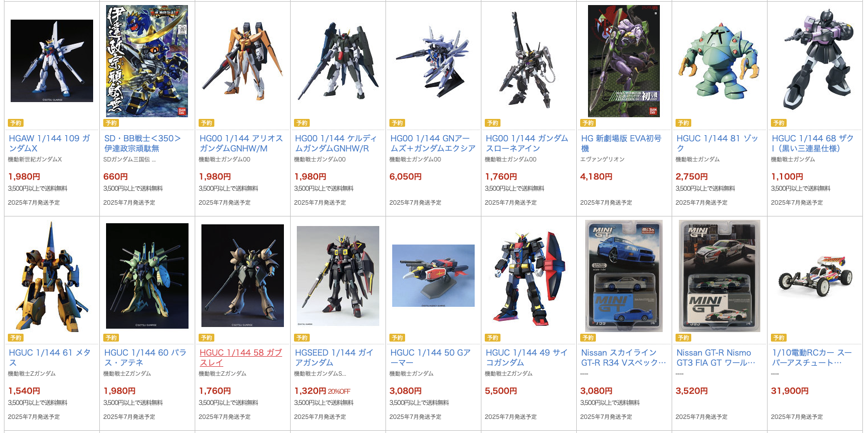Screen dimensions: 868x433
Task: Select the ケルディムガンダムGNHW/R product image
Action: pos(338,61)
